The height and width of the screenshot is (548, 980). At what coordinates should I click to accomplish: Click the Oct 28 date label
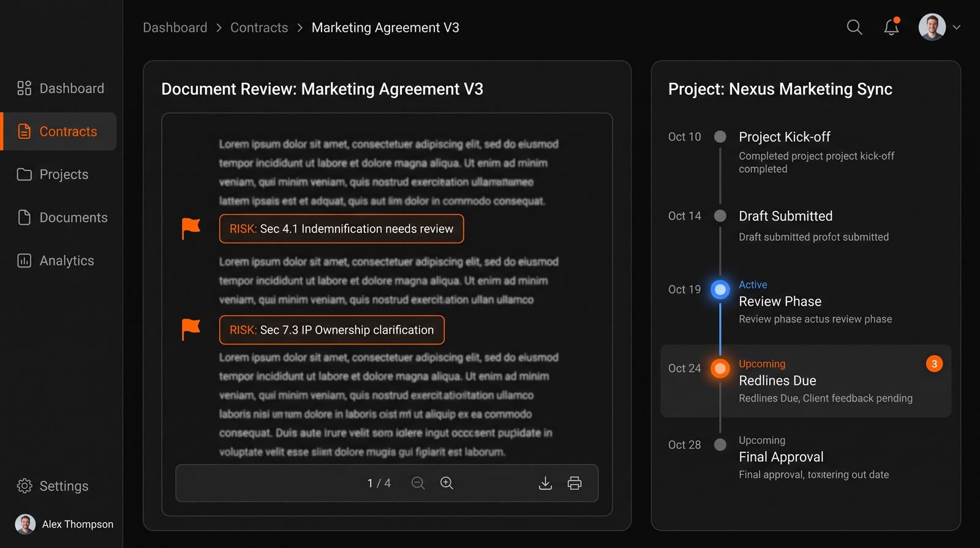coord(684,445)
